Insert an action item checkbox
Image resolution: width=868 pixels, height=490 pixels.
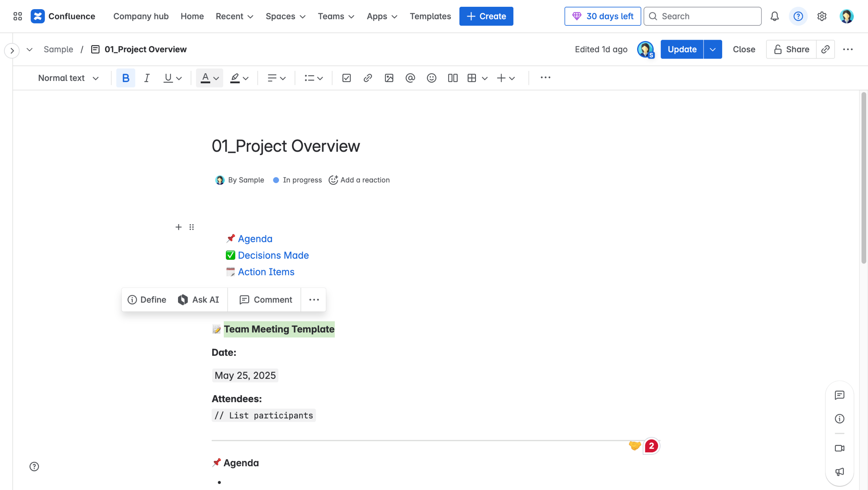[x=346, y=78]
